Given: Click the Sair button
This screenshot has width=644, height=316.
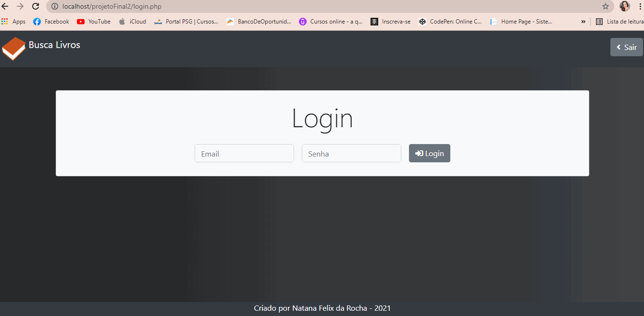Looking at the screenshot, I should (x=626, y=47).
